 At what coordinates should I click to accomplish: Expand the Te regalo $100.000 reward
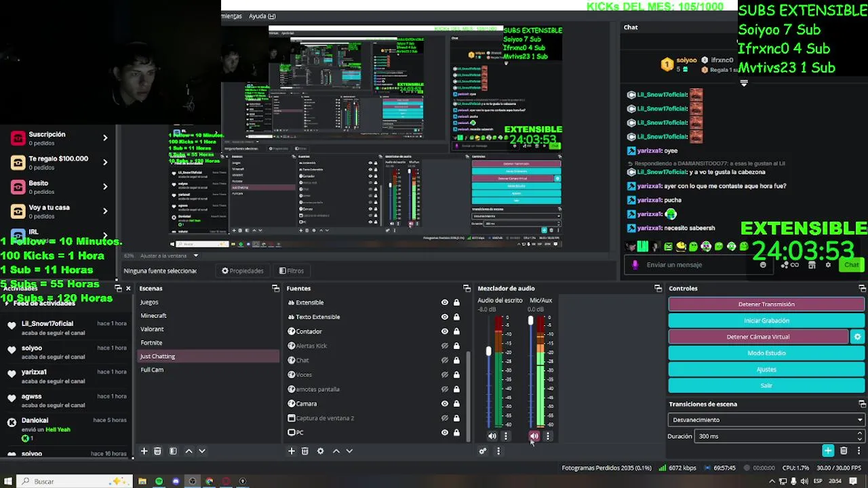click(x=104, y=162)
